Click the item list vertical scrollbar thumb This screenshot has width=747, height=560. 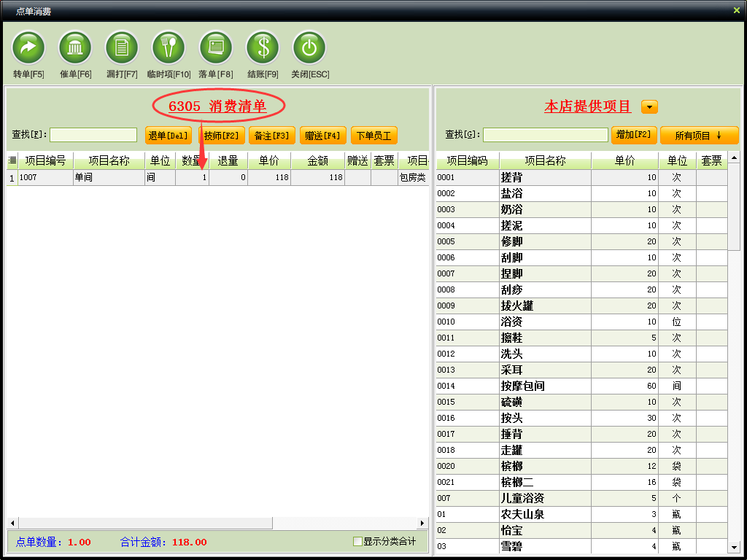(734, 206)
